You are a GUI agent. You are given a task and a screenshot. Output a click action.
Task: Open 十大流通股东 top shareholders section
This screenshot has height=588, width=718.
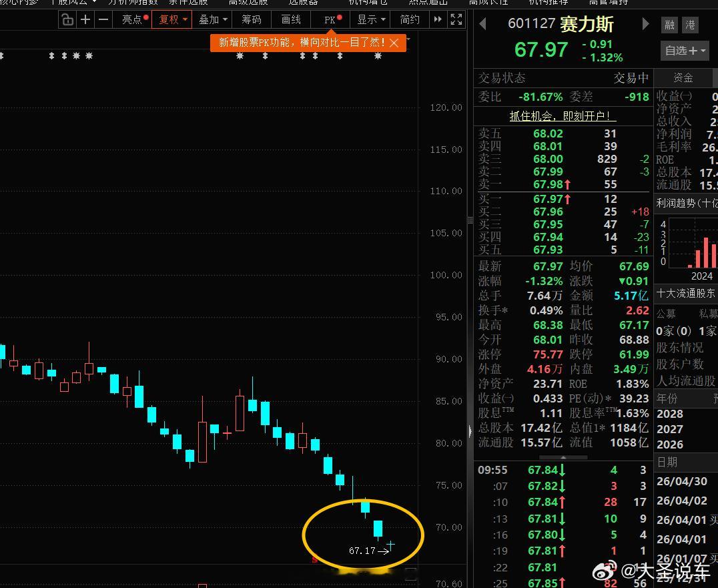pos(685,293)
